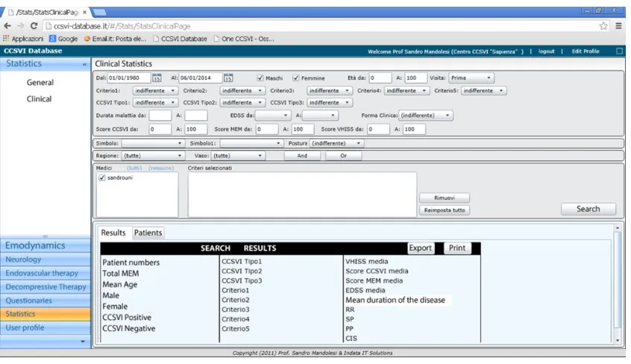Select all doctors with tutti link
631x364 pixels.
click(134, 169)
